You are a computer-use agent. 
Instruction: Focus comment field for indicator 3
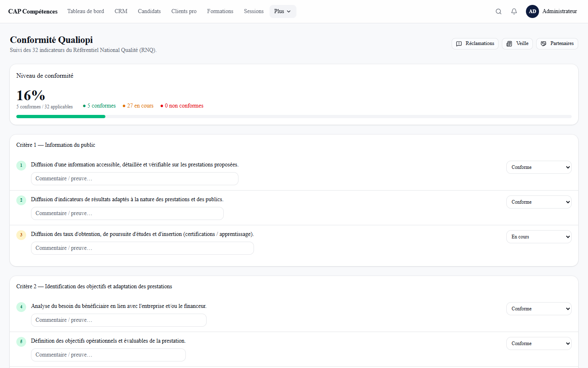143,248
